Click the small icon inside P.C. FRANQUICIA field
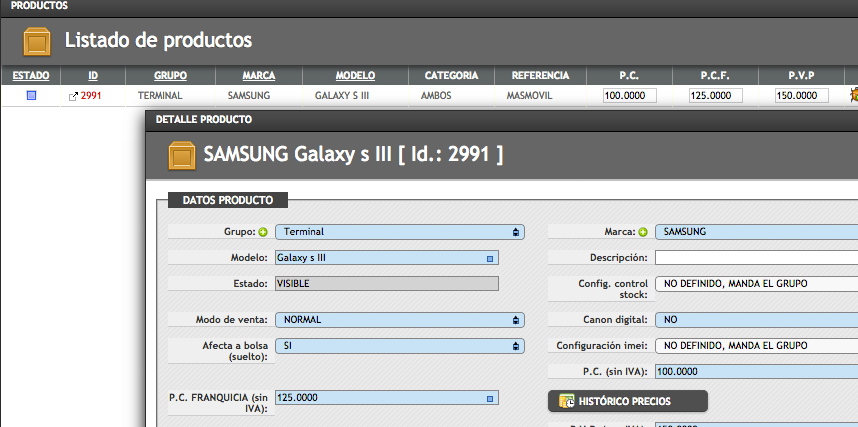858x427 pixels. click(x=490, y=399)
